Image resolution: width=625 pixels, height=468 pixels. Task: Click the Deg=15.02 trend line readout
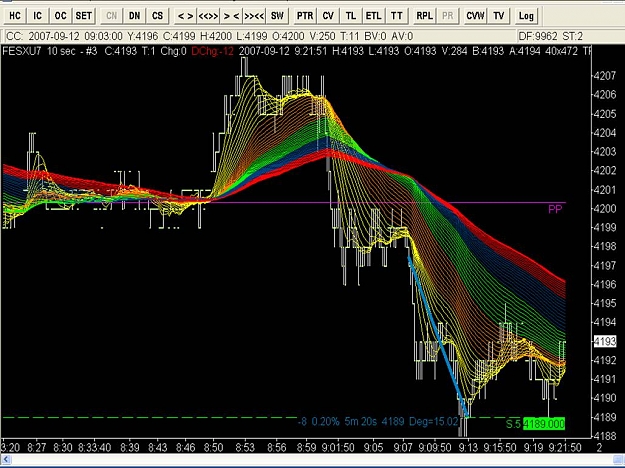434,421
